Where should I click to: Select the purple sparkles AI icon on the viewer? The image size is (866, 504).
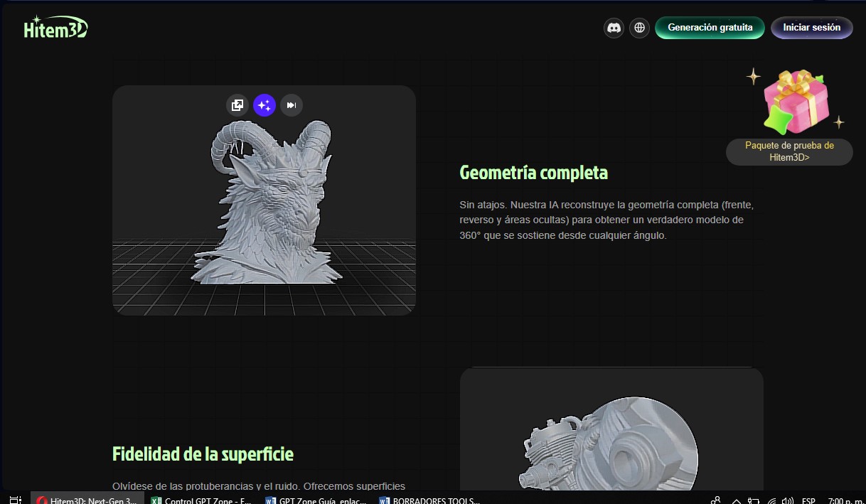coord(264,104)
